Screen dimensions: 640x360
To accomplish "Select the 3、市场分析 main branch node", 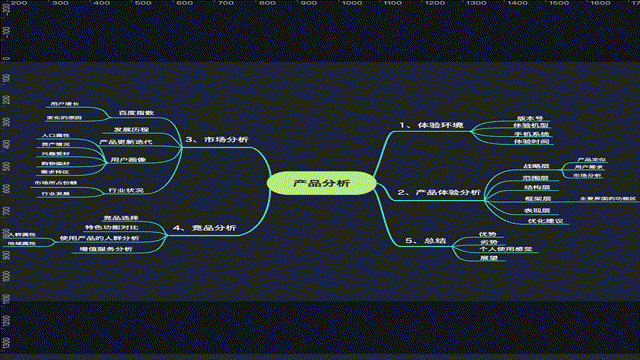I will [216, 140].
